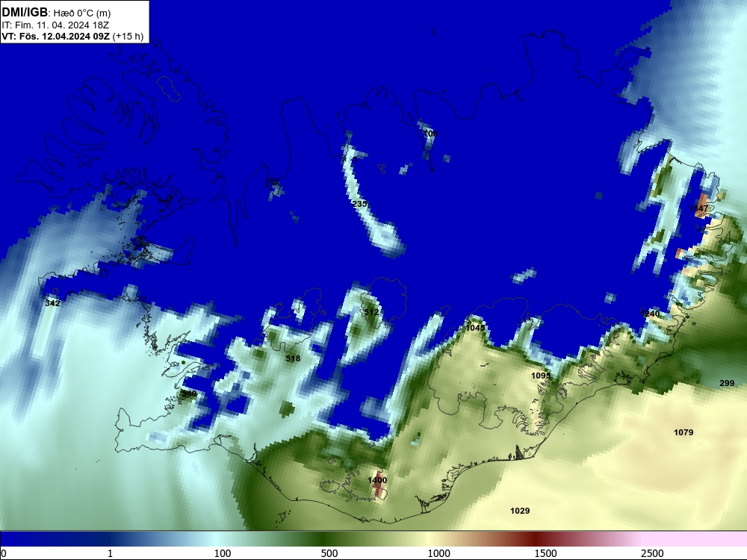Click the legend tick label '2500'

(x=652, y=553)
